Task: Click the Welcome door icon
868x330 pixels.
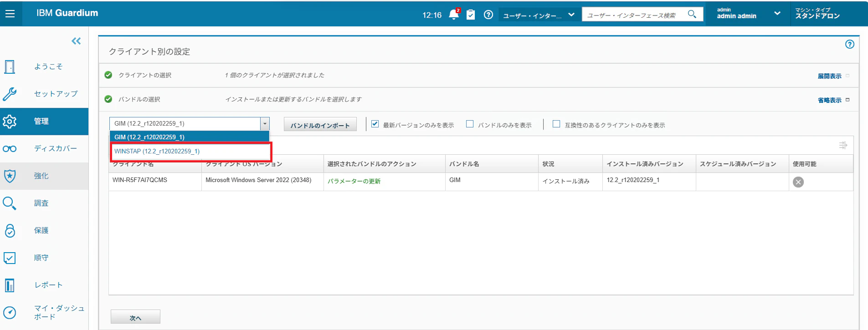Action: tap(10, 66)
